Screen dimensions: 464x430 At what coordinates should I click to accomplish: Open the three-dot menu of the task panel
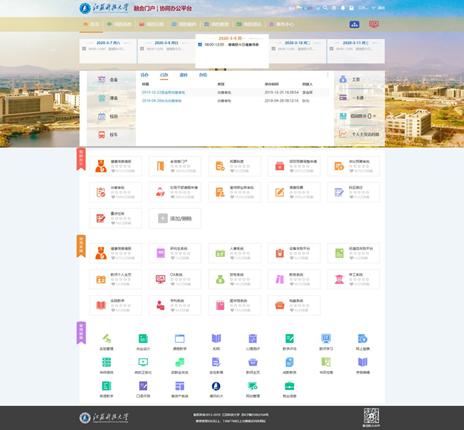(x=328, y=75)
